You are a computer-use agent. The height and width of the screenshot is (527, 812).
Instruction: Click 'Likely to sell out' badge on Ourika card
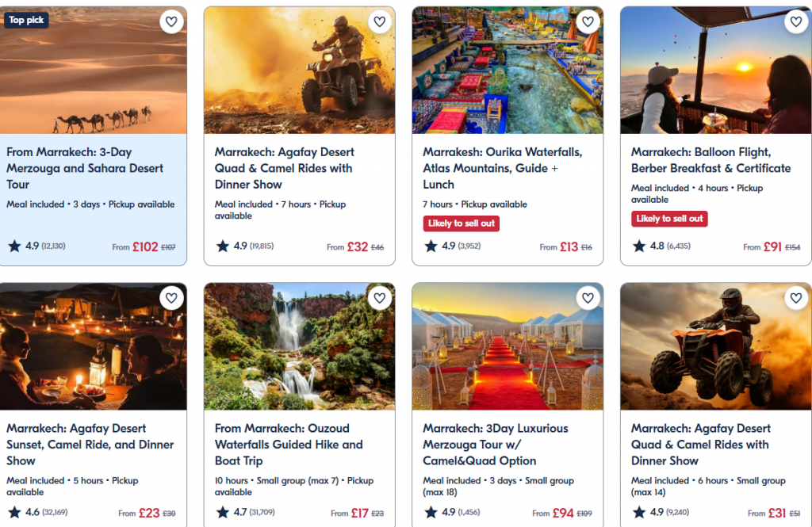pyautogui.click(x=461, y=223)
